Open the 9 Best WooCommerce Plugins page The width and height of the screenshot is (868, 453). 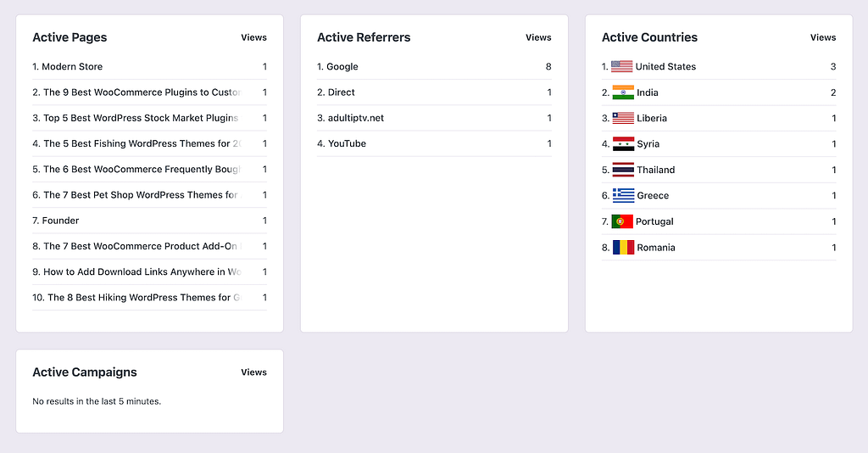(x=142, y=92)
